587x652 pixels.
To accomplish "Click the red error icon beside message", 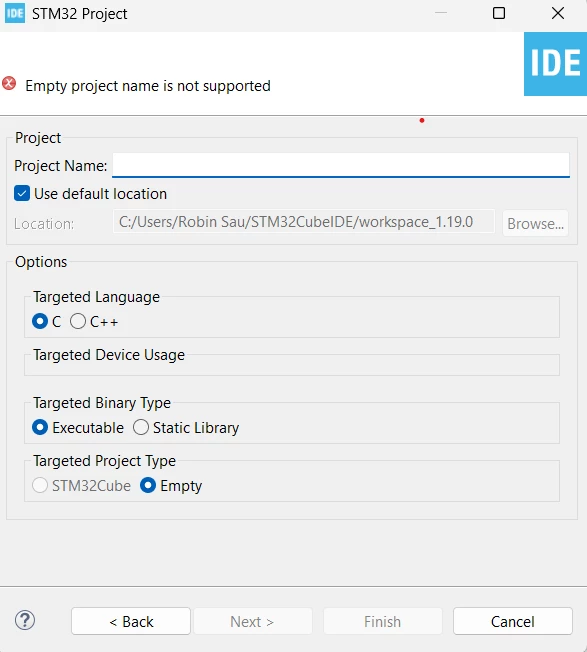I will [9, 84].
